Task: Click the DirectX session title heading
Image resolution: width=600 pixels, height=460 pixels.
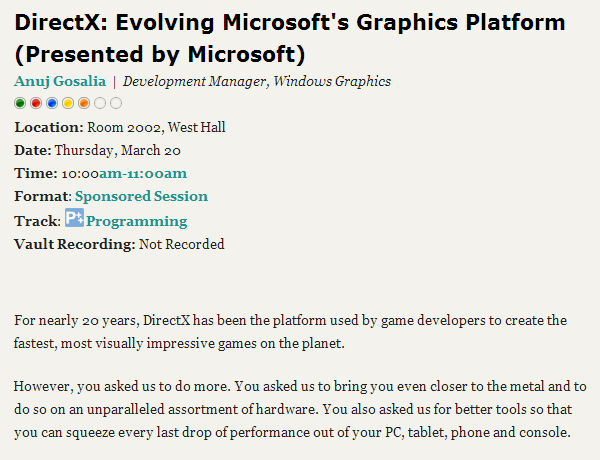Action: coord(290,38)
